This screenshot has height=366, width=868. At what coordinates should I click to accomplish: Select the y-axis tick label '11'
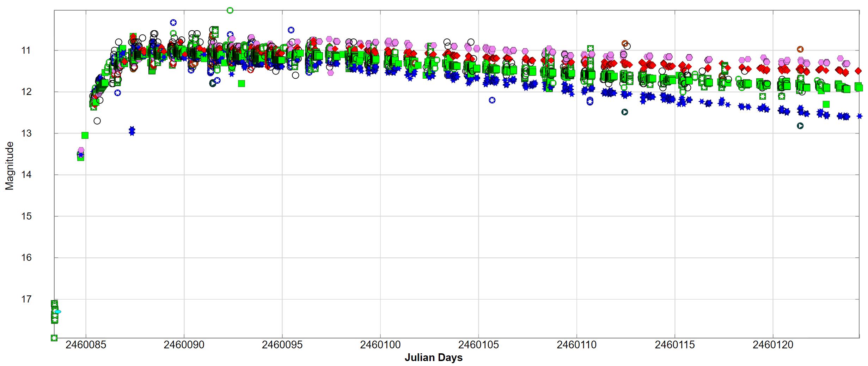[26, 50]
